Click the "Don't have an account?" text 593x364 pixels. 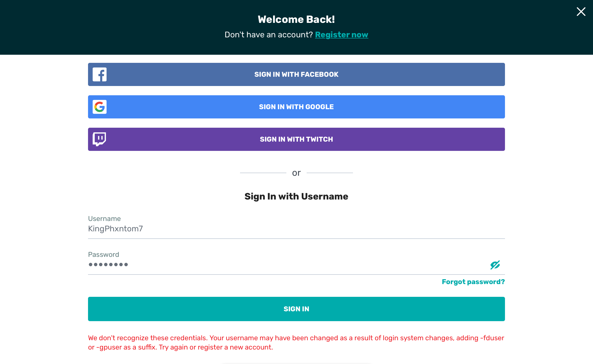[268, 35]
